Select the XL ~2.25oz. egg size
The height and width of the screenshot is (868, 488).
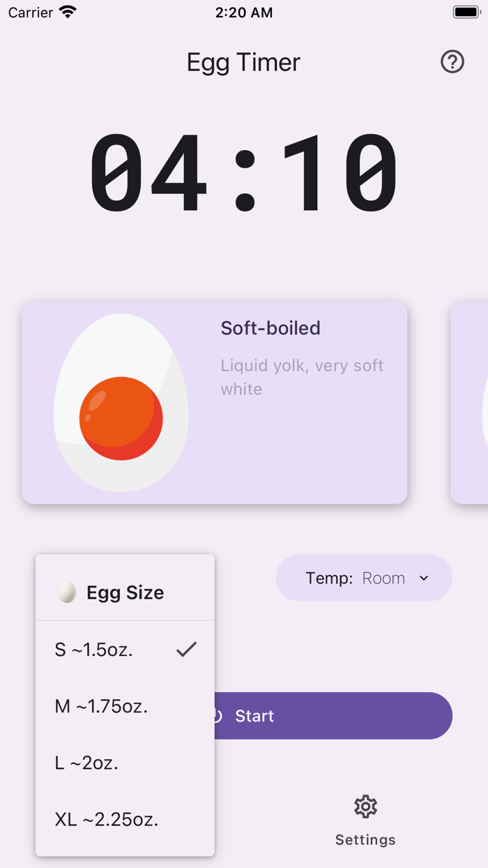point(106,819)
